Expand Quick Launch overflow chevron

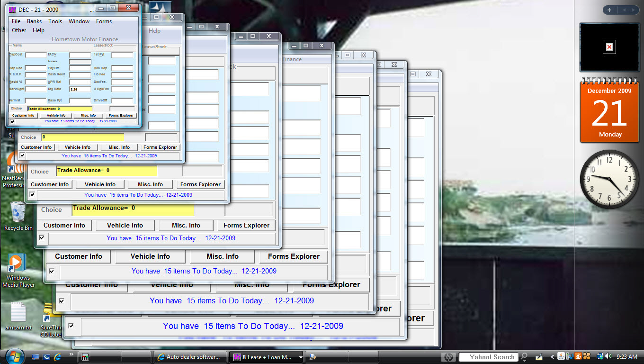[72, 354]
